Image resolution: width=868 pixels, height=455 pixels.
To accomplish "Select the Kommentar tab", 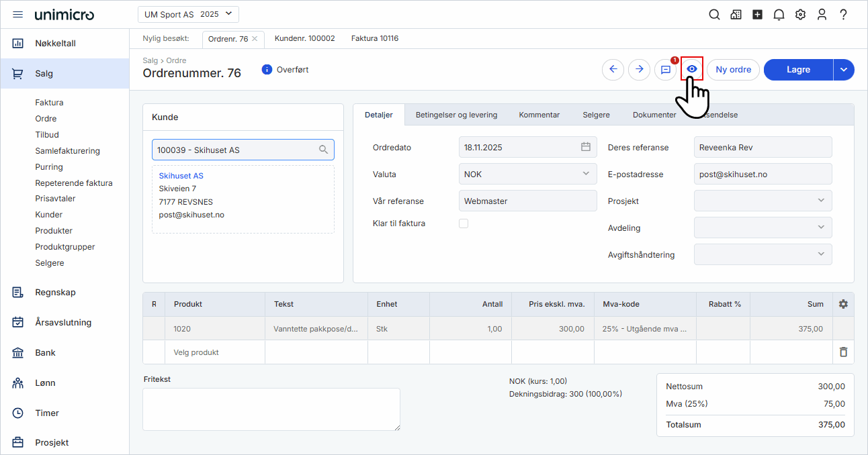I will [539, 115].
